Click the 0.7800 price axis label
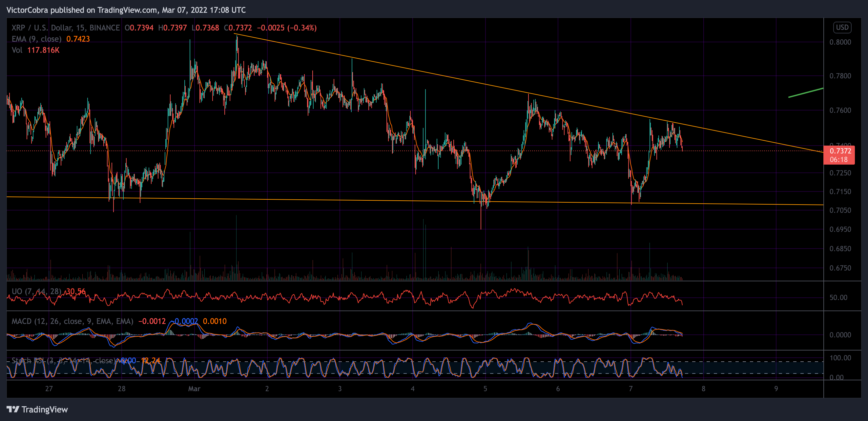Screen dimensions: 868x421 pyautogui.click(x=840, y=76)
